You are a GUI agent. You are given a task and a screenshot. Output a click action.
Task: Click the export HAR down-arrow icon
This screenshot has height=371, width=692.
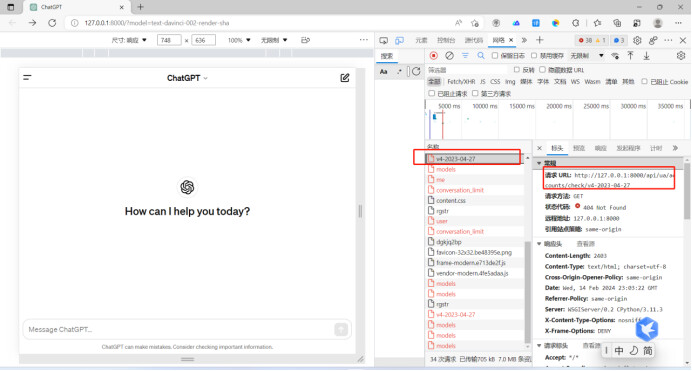[x=647, y=56]
